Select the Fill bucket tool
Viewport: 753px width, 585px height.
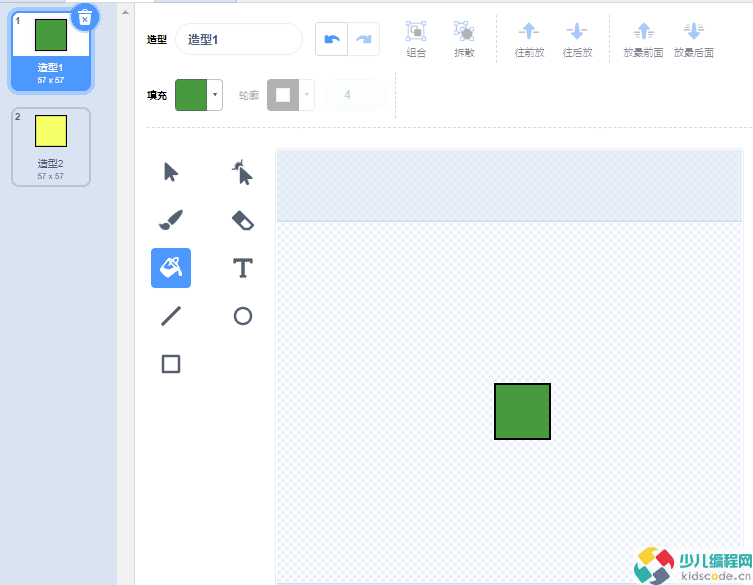point(171,268)
